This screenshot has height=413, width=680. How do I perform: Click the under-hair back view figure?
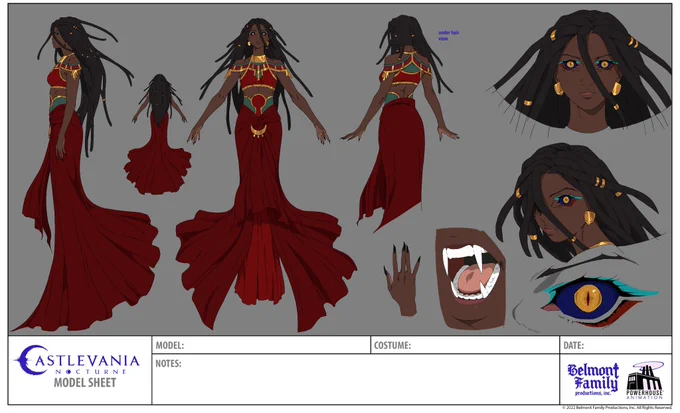[x=399, y=124]
